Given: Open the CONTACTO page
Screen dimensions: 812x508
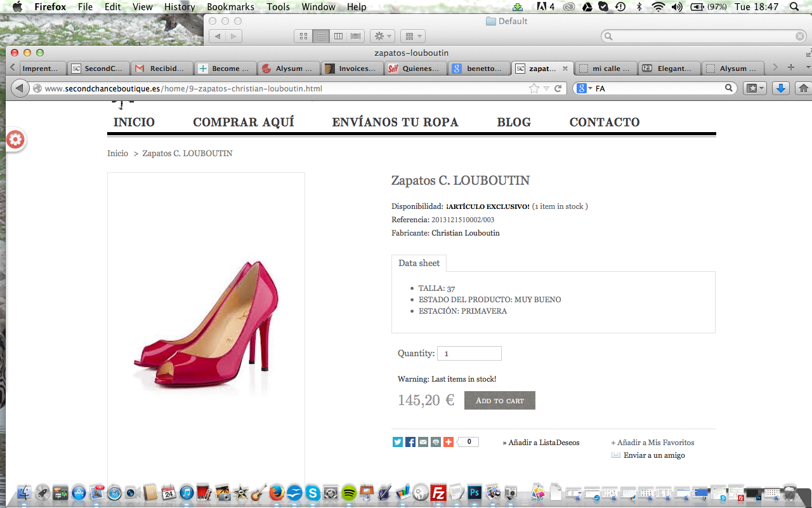Looking at the screenshot, I should pos(605,122).
